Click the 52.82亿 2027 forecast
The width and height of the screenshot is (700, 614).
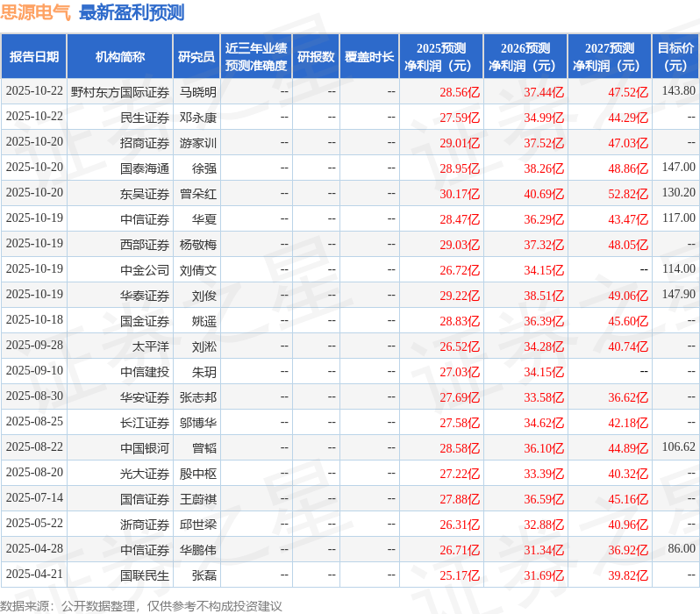628,194
